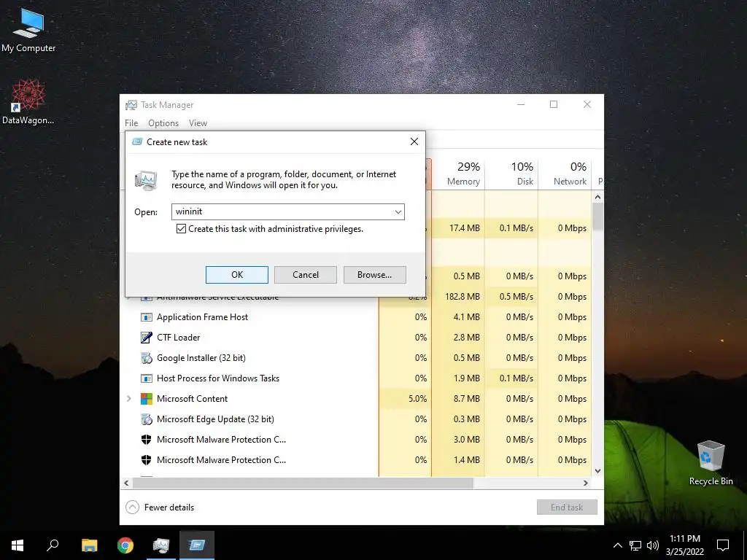Open File Explorer from taskbar
Screen dimensions: 747x560
pyautogui.click(x=89, y=545)
